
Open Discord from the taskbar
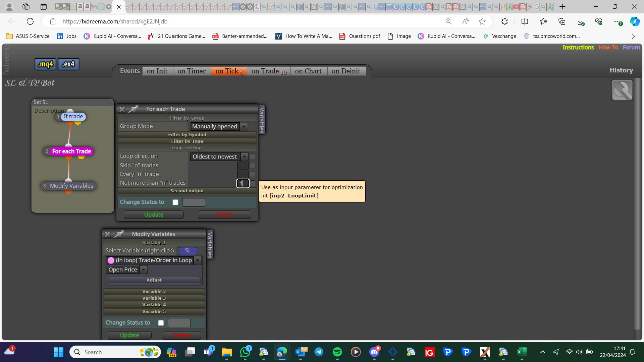(374, 352)
